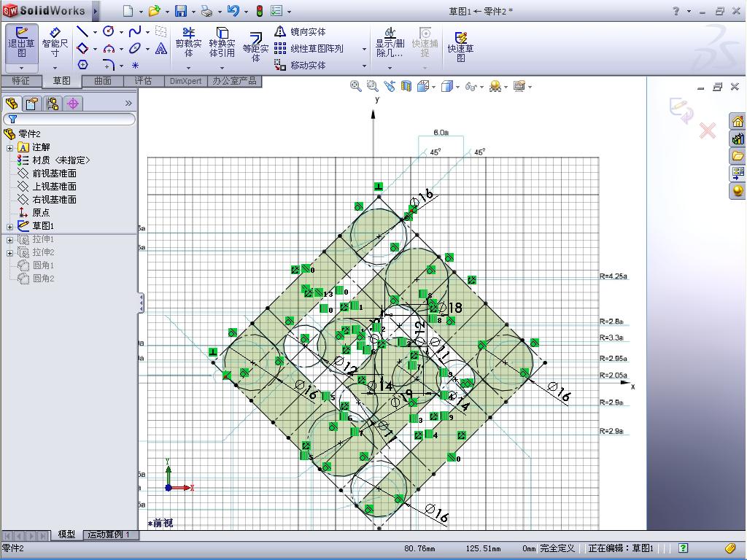
Task: Click the Rebuild traffic light icon
Action: 259,10
